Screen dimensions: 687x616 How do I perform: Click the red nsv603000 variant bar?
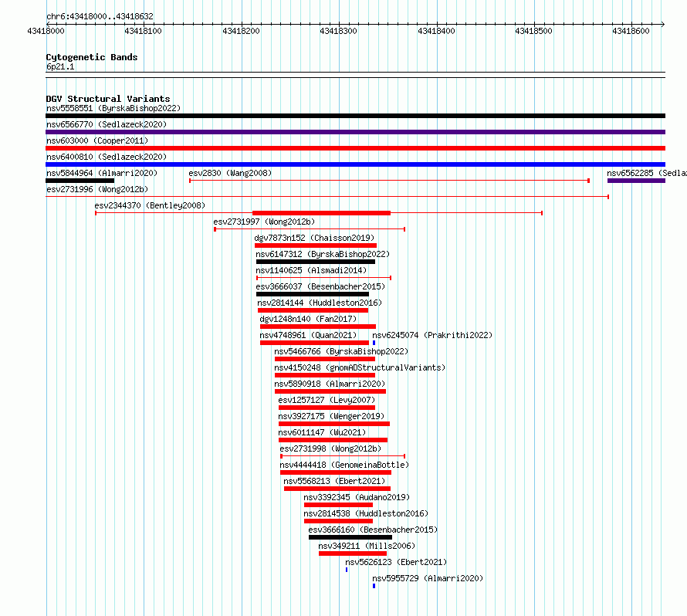(355, 148)
